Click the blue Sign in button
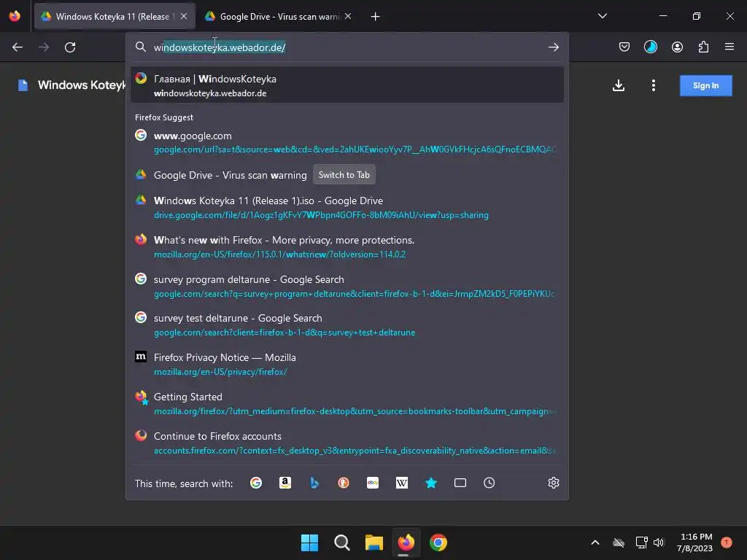This screenshot has height=560, width=747. [705, 86]
